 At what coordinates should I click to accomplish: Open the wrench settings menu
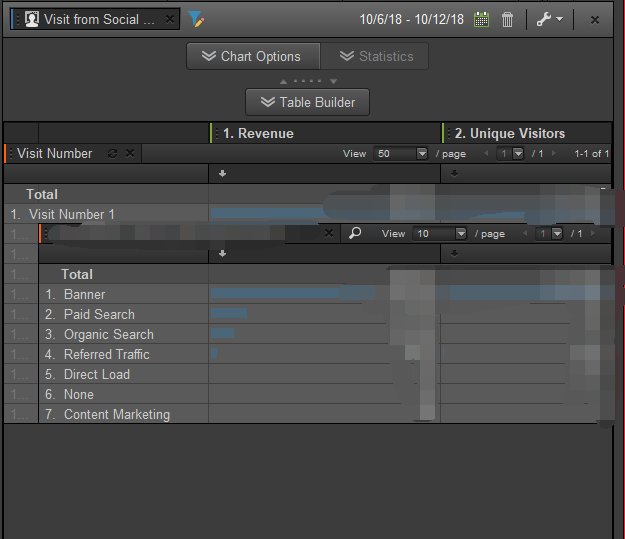[x=549, y=19]
